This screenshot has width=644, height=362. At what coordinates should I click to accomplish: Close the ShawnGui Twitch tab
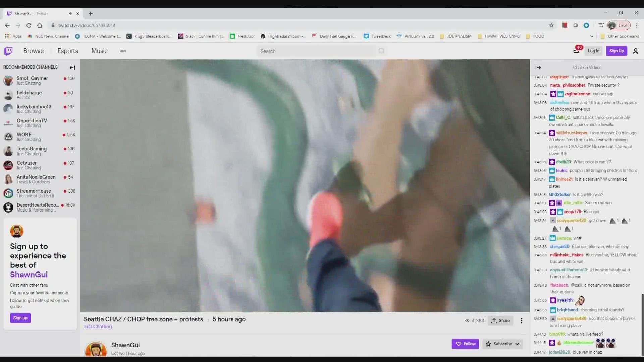point(78,14)
